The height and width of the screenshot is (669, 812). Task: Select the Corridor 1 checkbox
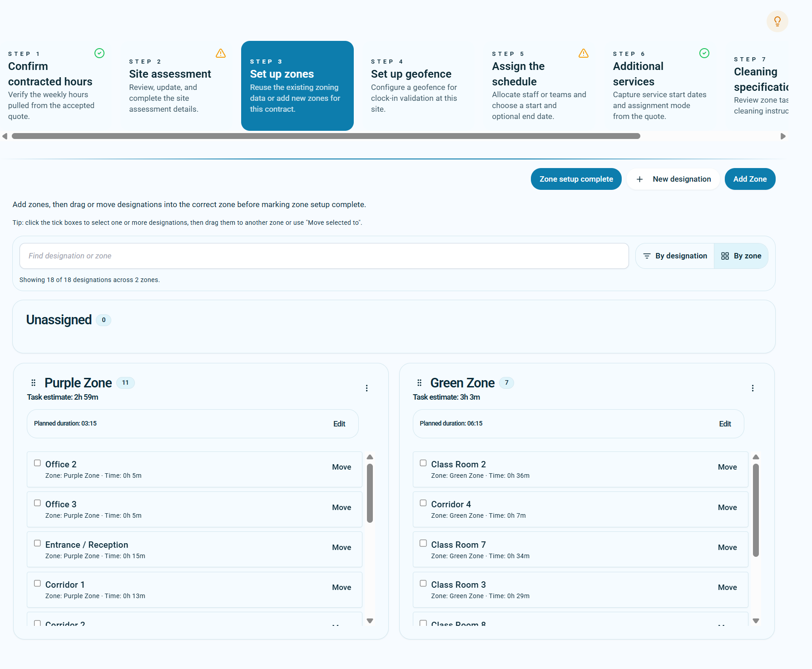coord(37,584)
